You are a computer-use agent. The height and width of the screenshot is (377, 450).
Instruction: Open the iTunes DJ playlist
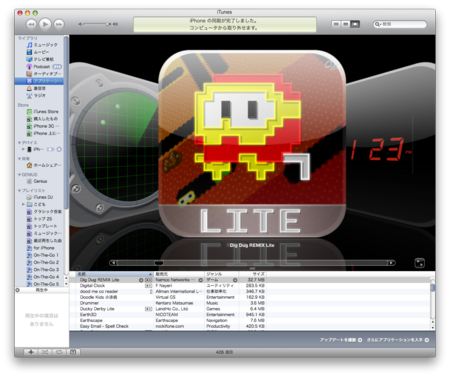(x=40, y=197)
